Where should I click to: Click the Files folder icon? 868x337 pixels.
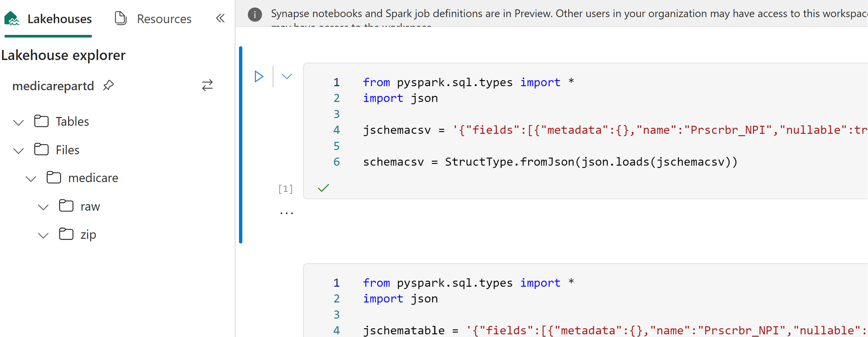click(41, 150)
